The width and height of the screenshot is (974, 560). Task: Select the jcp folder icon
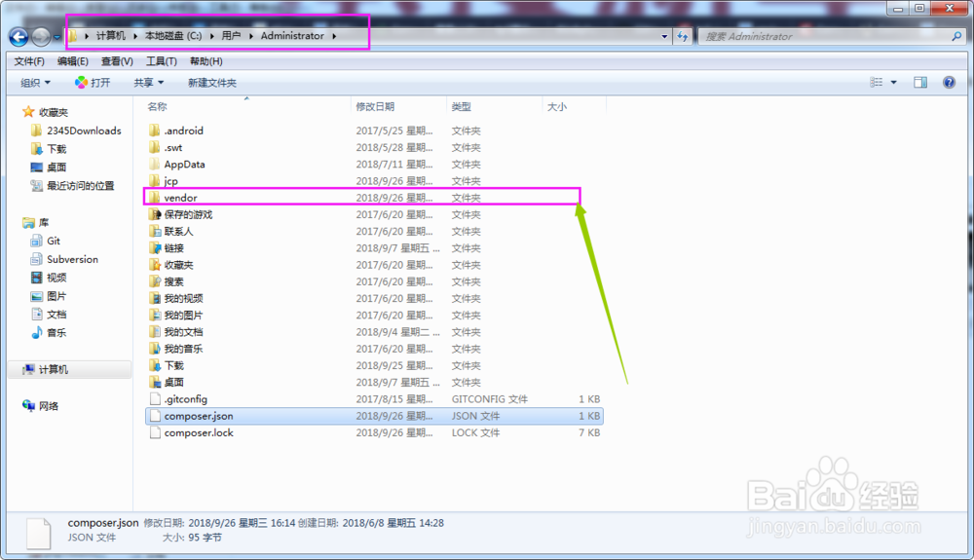point(155,181)
